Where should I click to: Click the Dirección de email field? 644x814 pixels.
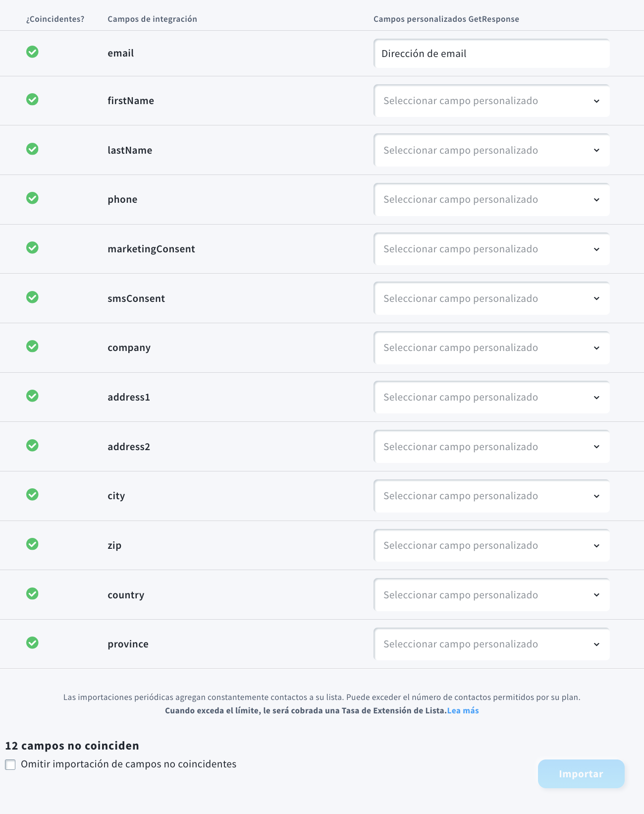(x=491, y=54)
